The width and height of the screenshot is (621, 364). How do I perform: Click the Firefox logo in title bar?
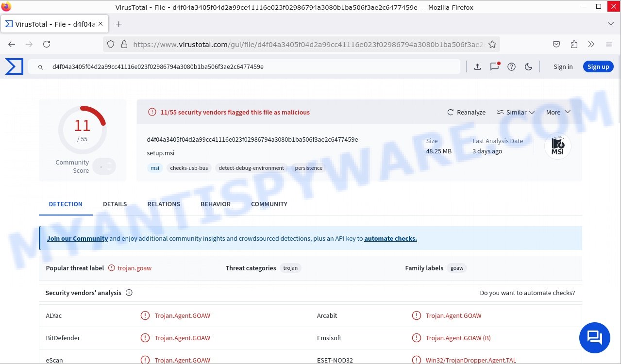click(7, 7)
